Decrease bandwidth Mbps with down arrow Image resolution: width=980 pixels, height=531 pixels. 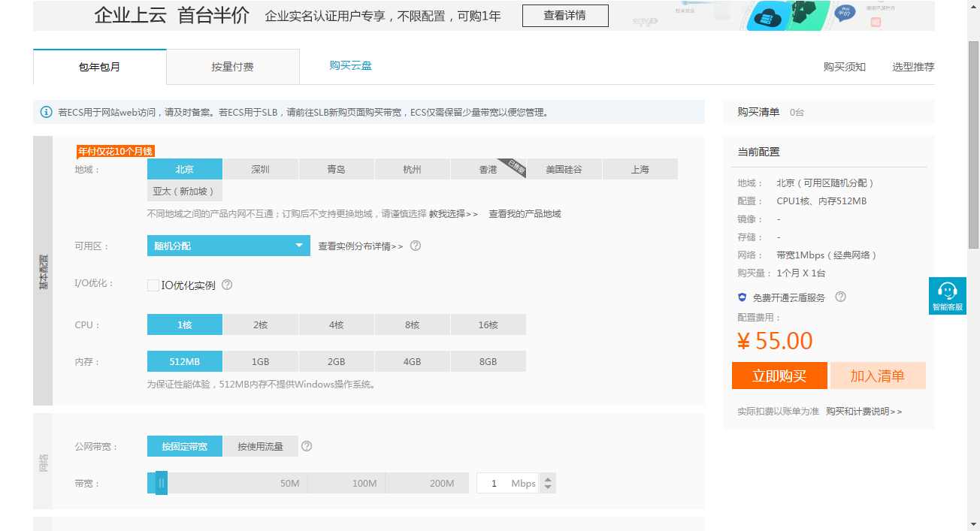tap(549, 487)
